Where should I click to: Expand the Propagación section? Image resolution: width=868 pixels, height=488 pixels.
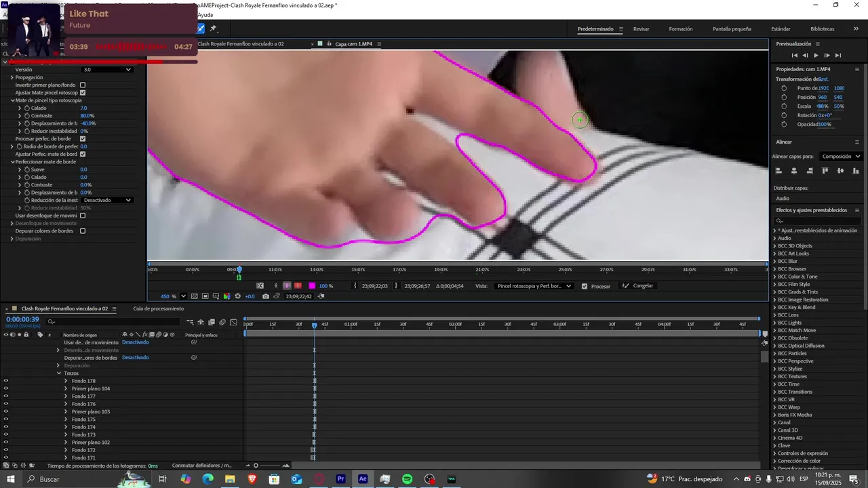pos(12,77)
